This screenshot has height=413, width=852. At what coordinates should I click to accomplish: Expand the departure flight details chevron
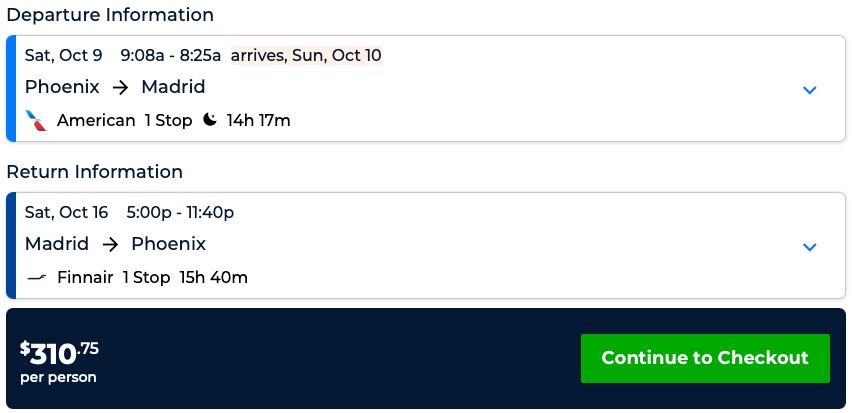(810, 90)
